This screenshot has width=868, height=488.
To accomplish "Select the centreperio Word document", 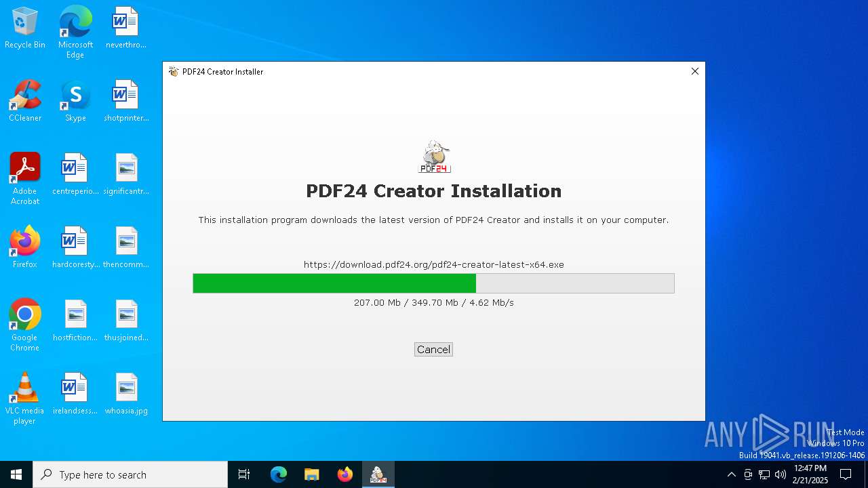I will pyautogui.click(x=75, y=175).
